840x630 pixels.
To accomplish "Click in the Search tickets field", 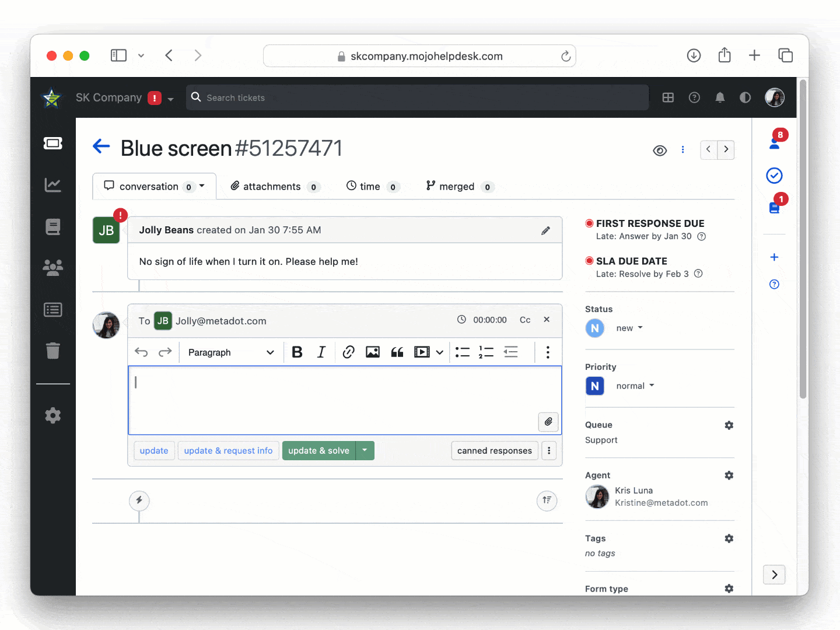I will tap(417, 97).
